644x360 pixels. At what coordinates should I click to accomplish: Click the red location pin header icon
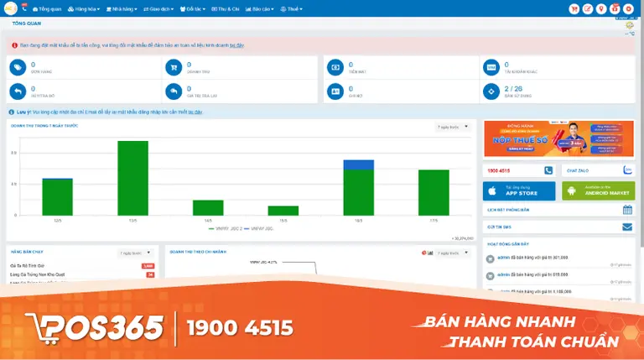tap(601, 8)
